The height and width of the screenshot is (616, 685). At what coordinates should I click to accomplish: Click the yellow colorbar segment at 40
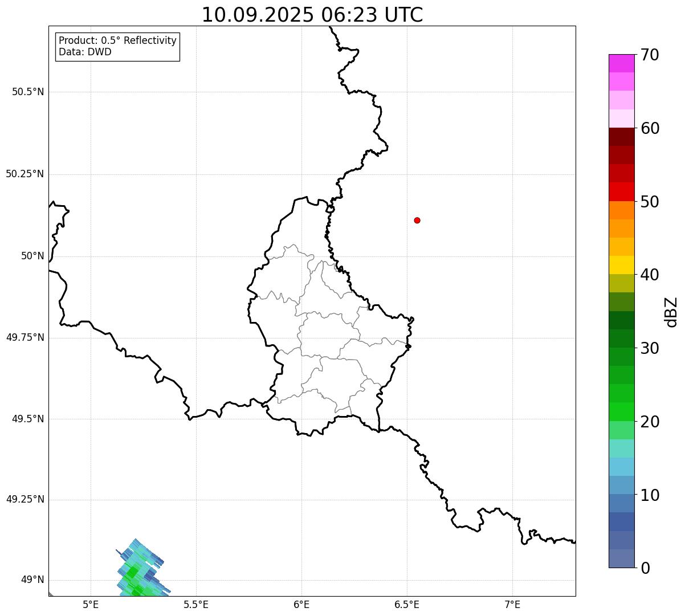(621, 265)
